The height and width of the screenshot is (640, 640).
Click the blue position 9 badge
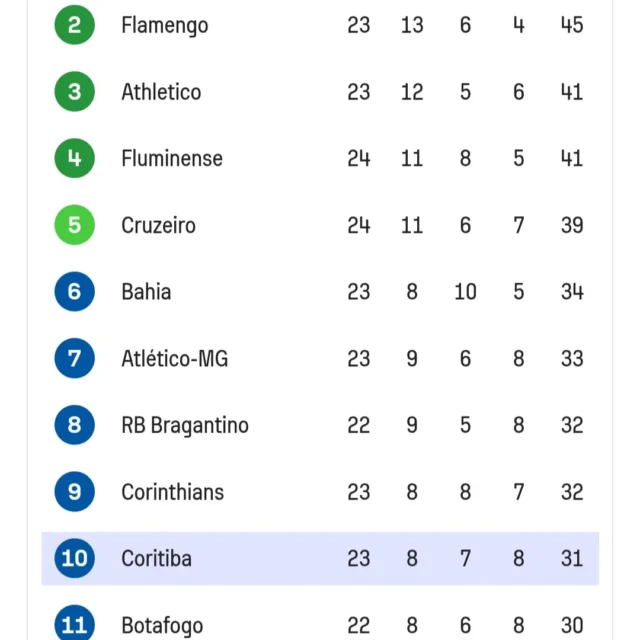tap(74, 491)
